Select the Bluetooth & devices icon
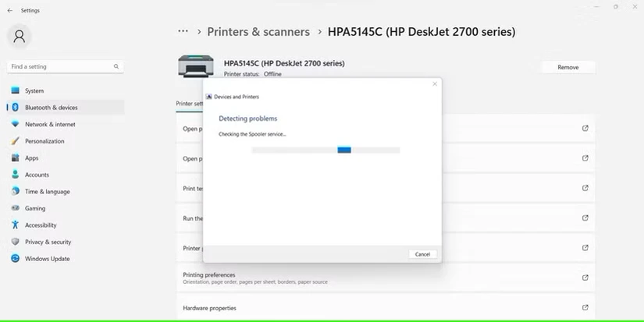 pos(15,107)
